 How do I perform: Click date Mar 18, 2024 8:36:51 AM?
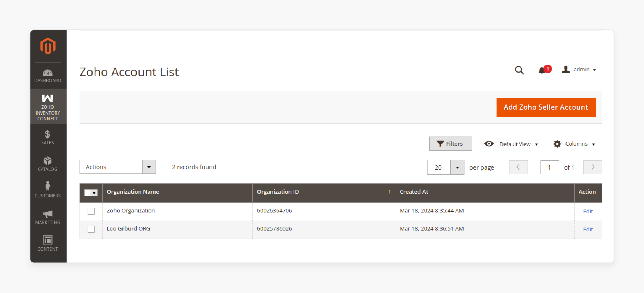point(432,229)
